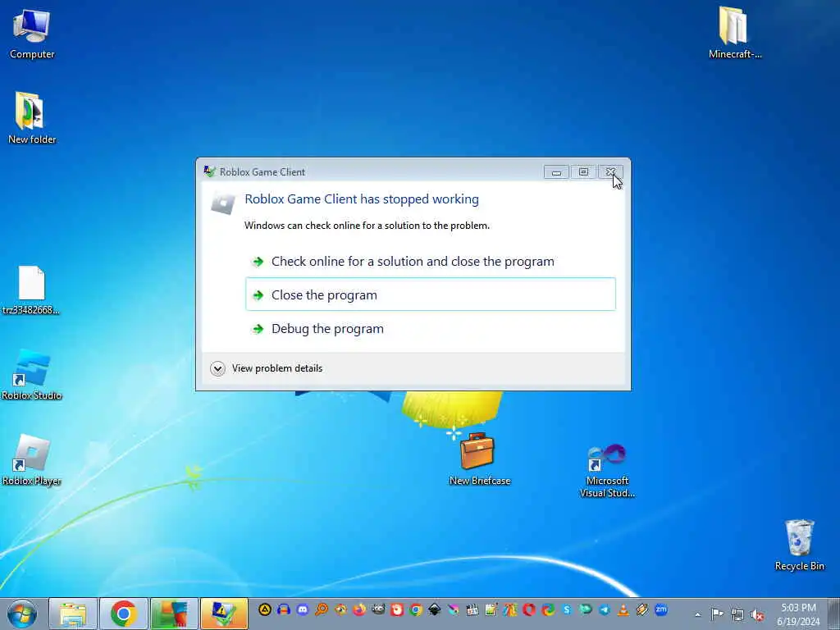The width and height of the screenshot is (840, 630).
Task: Launch Skype from the taskbar
Action: tap(567, 609)
